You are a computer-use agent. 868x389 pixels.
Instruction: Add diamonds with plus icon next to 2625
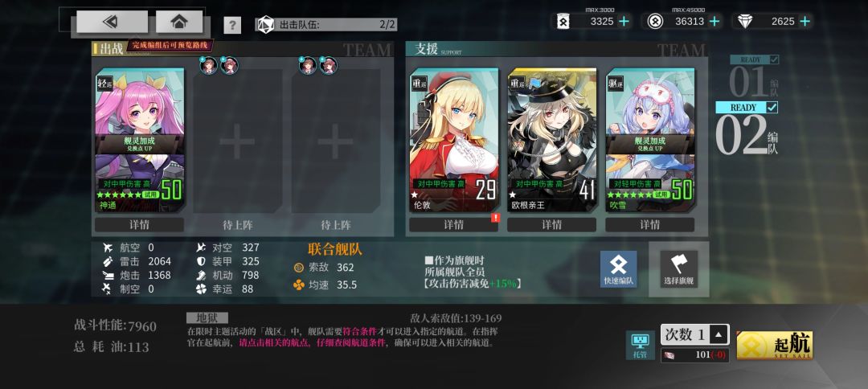coord(805,21)
